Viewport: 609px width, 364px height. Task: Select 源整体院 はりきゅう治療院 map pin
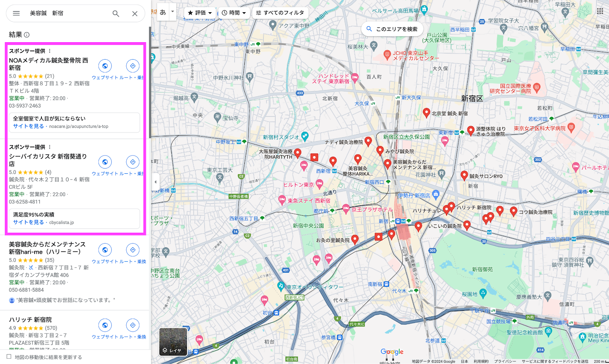tap(470, 131)
